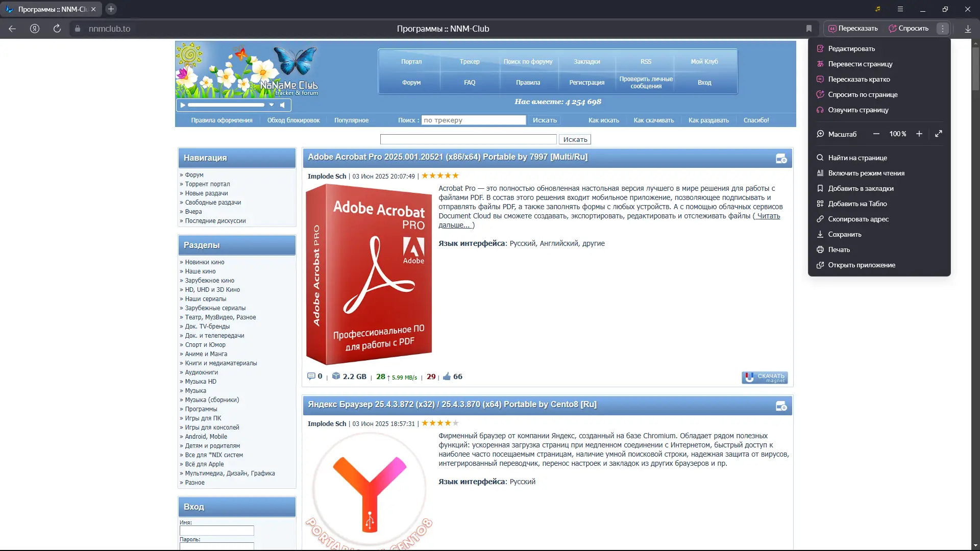Increase page zoom with plus button
The height and width of the screenshot is (551, 980).
tap(919, 134)
